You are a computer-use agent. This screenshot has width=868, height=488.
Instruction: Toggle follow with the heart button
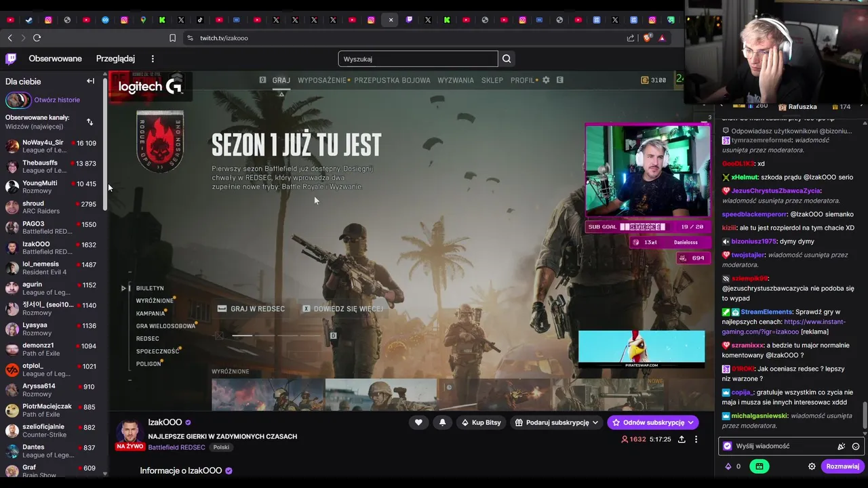pyautogui.click(x=418, y=422)
